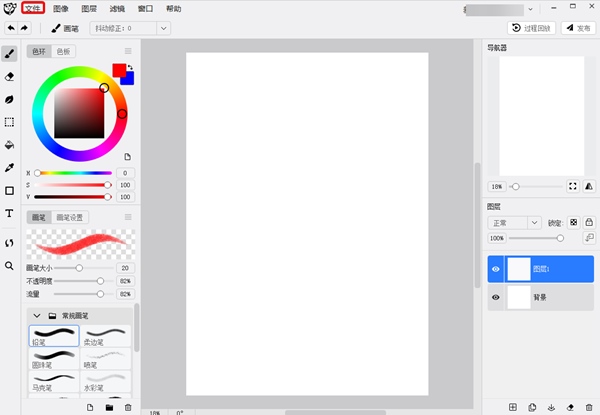Toggle visibility of the 背景 layer

click(496, 297)
